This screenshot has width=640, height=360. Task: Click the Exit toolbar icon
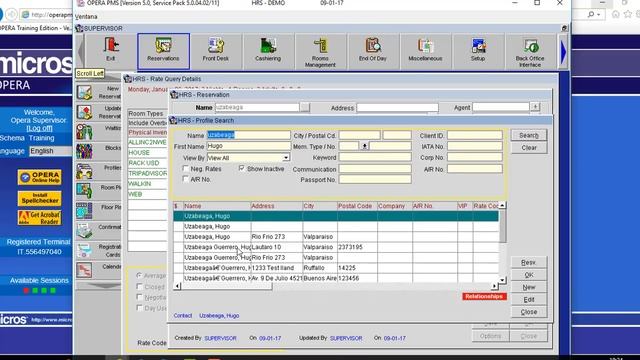click(111, 51)
